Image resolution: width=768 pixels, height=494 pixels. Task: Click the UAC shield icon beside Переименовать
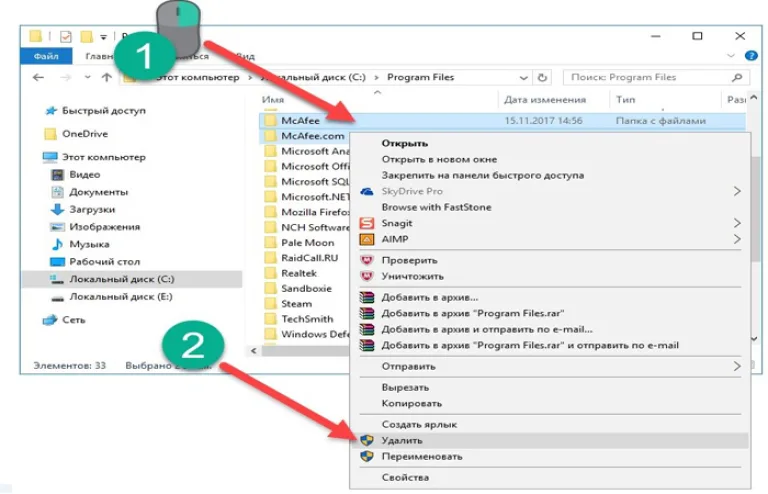click(367, 456)
